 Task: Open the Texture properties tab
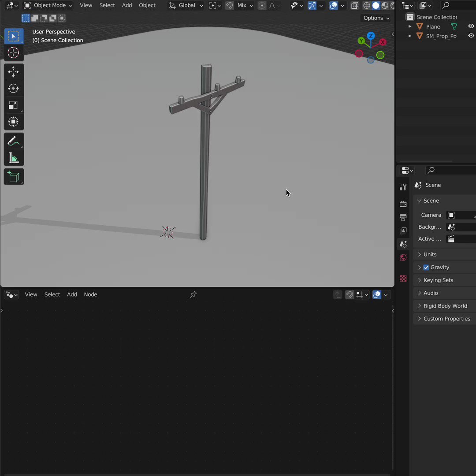point(403,279)
